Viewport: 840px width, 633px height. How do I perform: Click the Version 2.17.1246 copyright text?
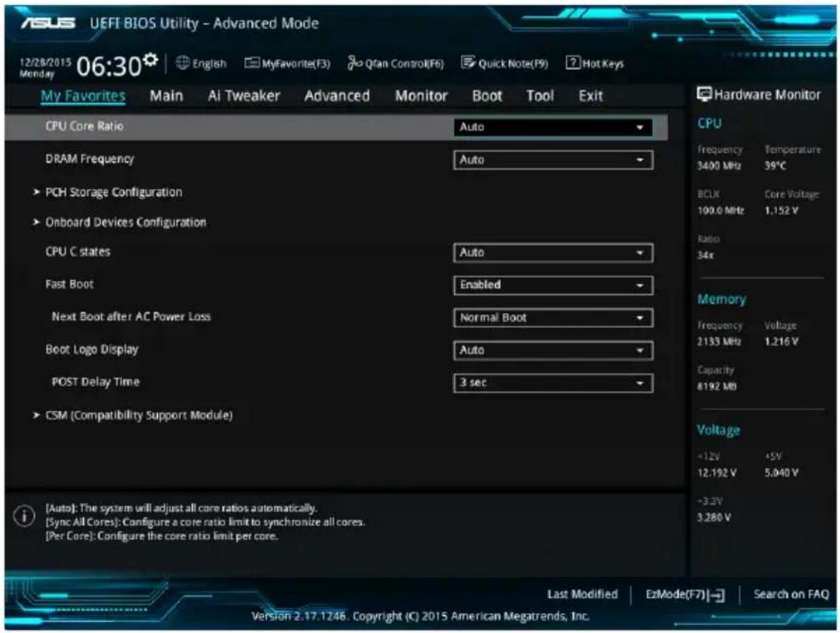coord(421,617)
